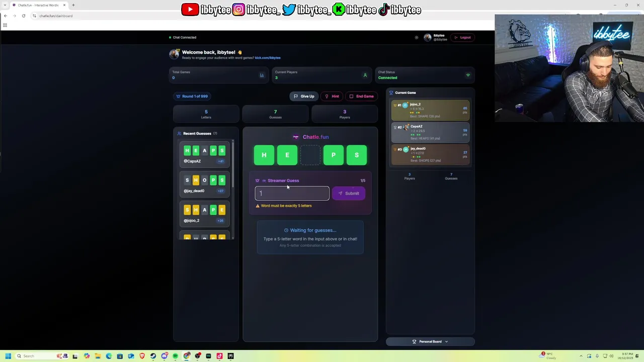Select the HEAPS guess by @CapsAZ

point(204,154)
